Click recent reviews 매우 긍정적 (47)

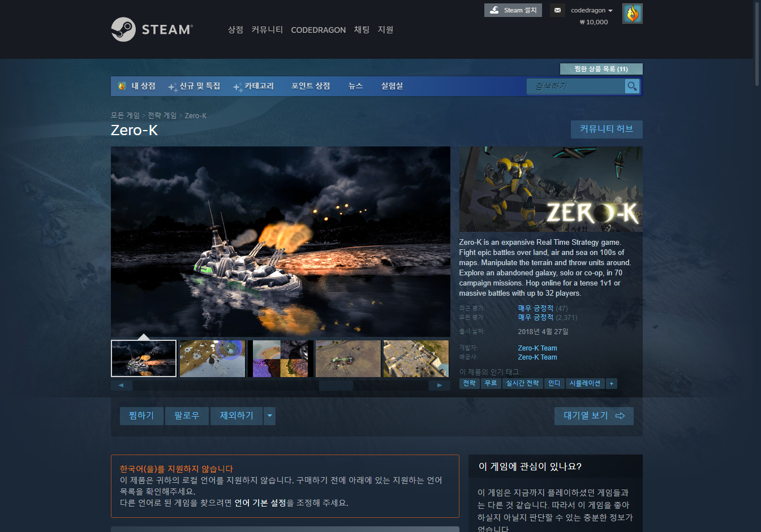click(543, 308)
